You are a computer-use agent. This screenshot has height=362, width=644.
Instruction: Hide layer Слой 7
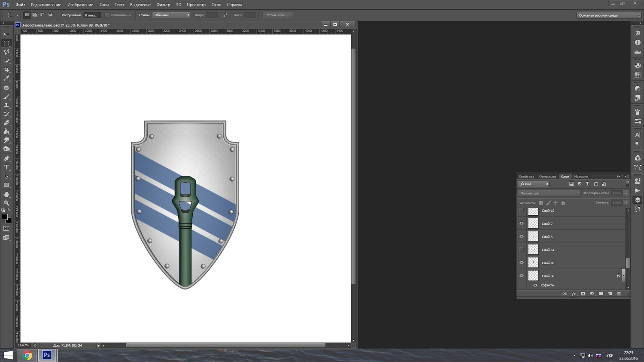click(522, 223)
